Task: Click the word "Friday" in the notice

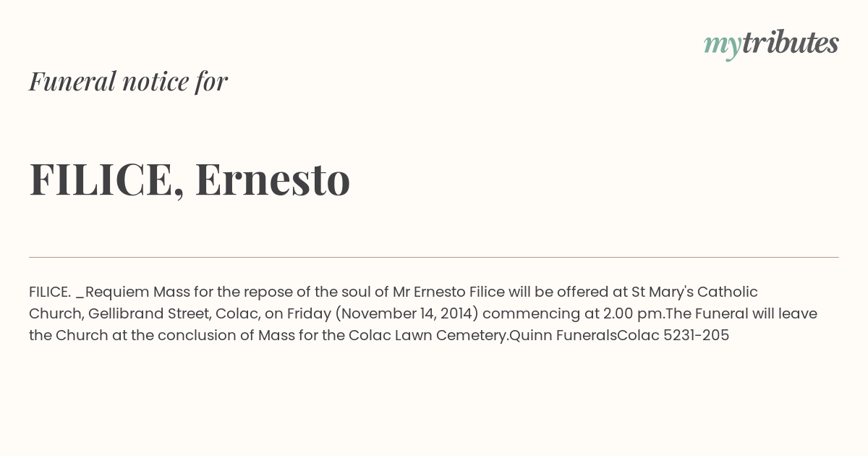Action: [x=309, y=314]
